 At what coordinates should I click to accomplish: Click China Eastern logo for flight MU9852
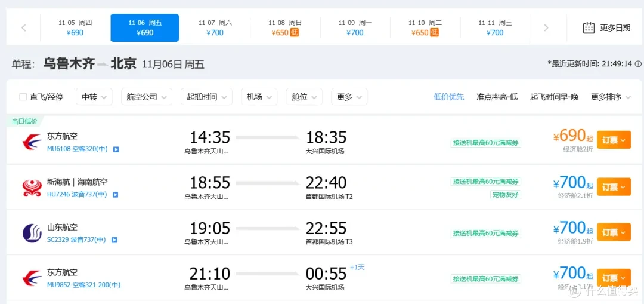tap(32, 278)
